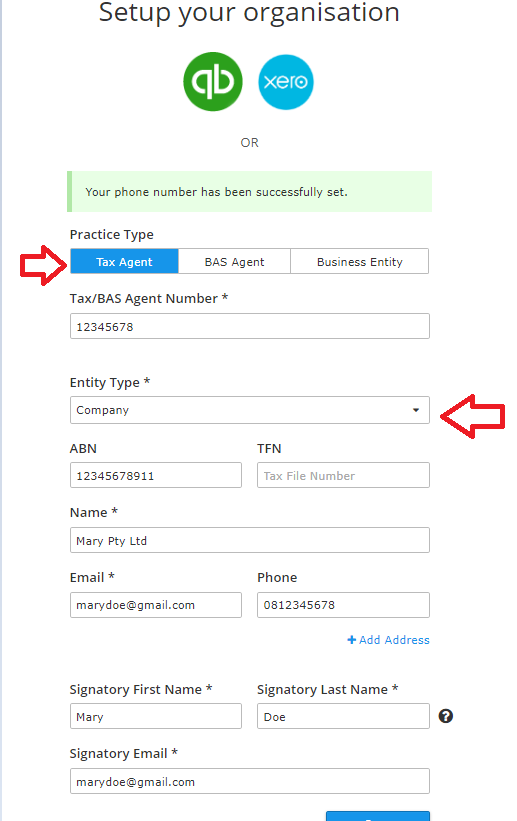
Task: Click the Phone number field
Action: coord(344,605)
